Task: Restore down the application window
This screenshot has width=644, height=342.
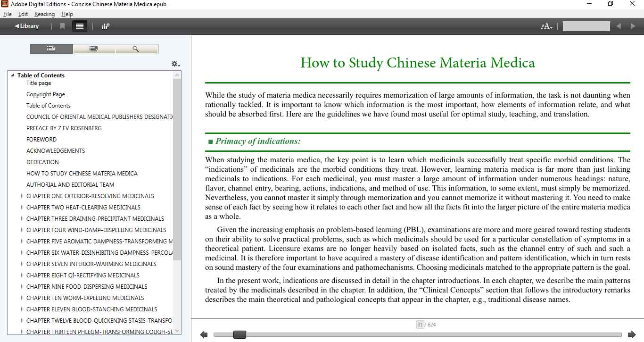Action: click(x=611, y=4)
